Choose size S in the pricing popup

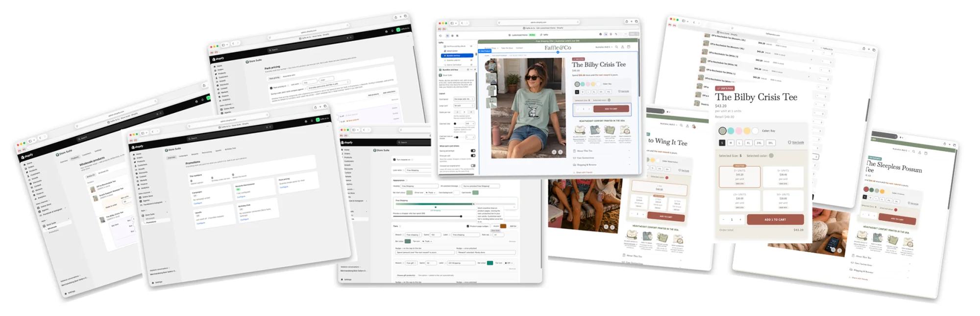pos(722,143)
